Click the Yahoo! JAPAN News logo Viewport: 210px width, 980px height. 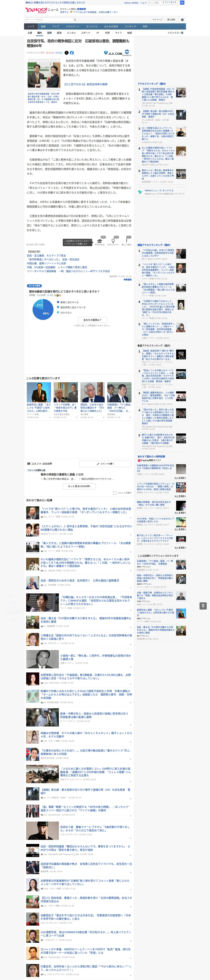pos(42,10)
